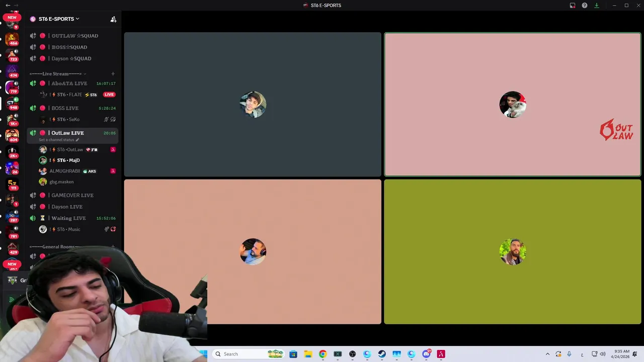Open server icon with 111 badge

[12, 184]
